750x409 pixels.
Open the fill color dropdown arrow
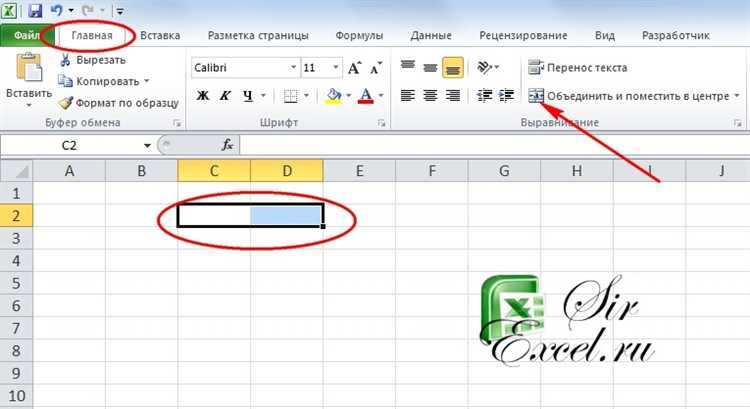tap(348, 96)
